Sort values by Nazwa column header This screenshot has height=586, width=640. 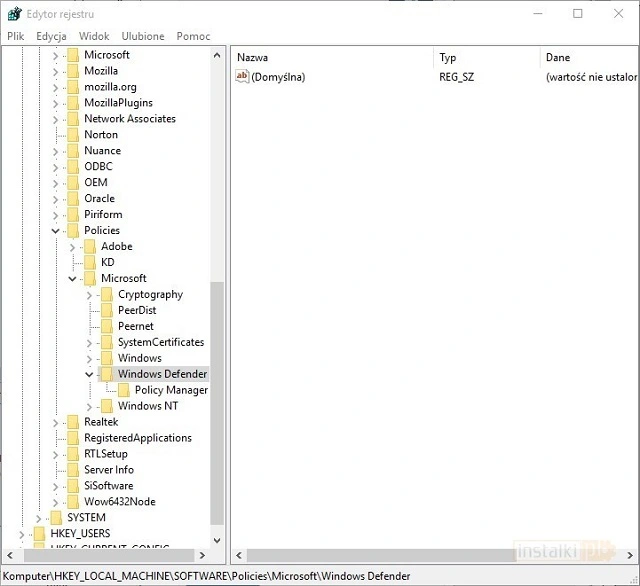pos(330,58)
